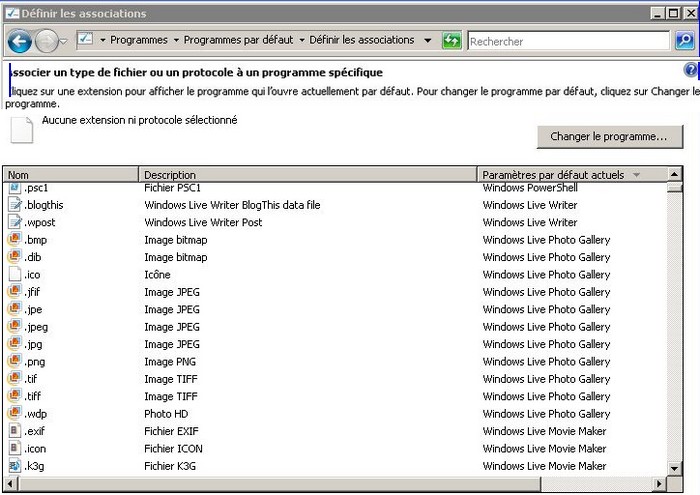Click Définir les associations breadcrumb
Image resolution: width=700 pixels, height=495 pixels.
pyautogui.click(x=362, y=40)
